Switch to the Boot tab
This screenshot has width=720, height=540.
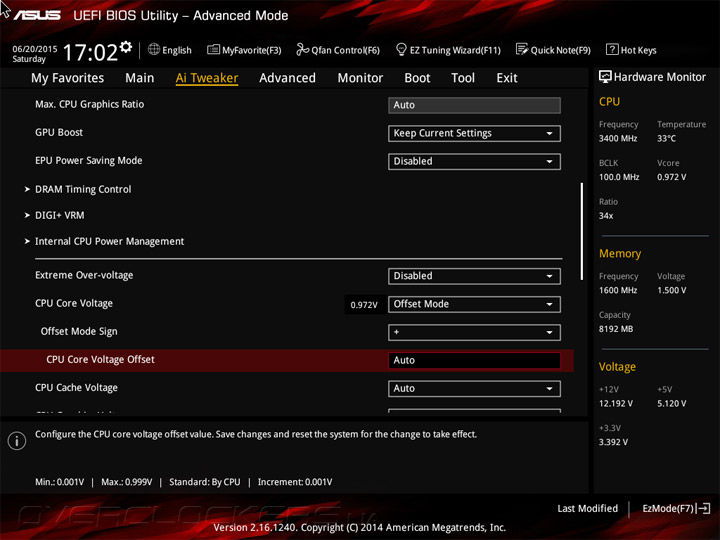coord(417,78)
